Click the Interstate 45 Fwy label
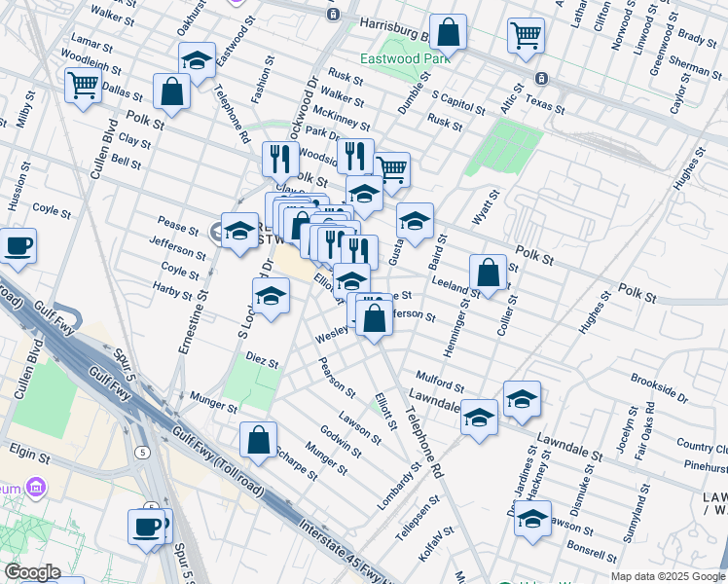 pos(346,551)
